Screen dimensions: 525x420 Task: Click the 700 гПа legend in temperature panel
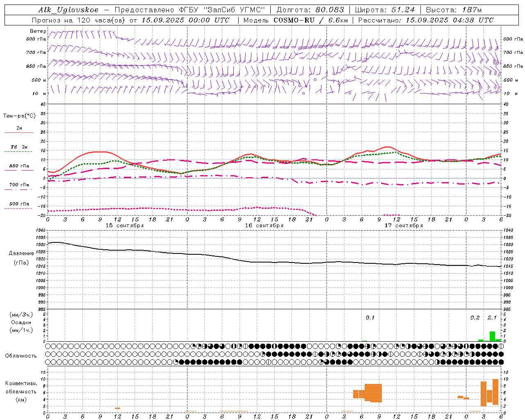tap(19, 185)
